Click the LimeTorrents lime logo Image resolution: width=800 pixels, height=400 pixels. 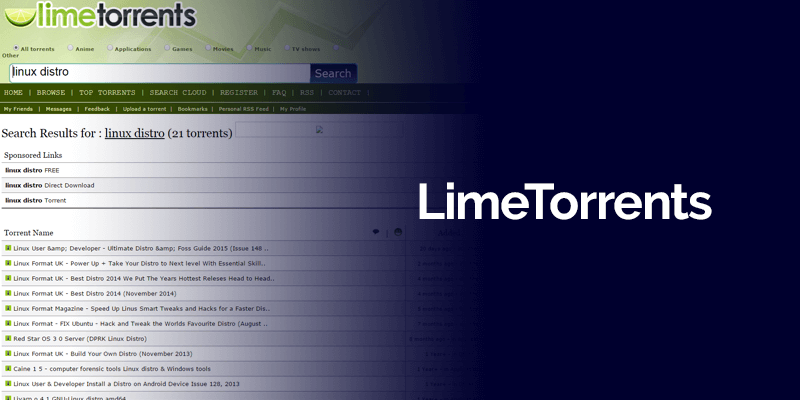coord(100,14)
